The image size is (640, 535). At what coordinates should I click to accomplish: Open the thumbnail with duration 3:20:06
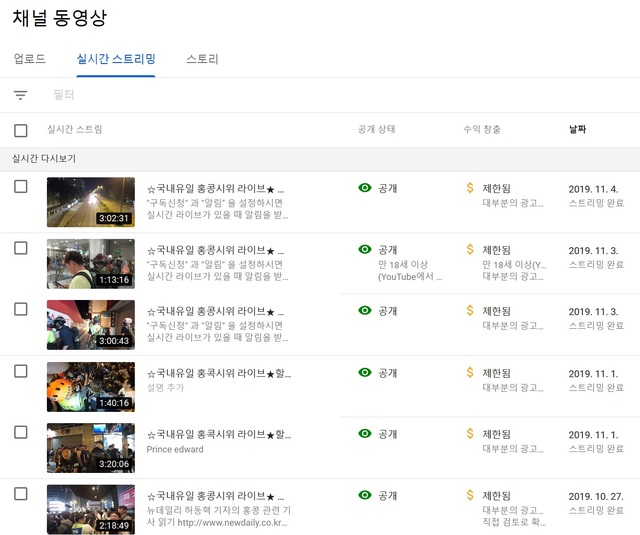point(91,448)
